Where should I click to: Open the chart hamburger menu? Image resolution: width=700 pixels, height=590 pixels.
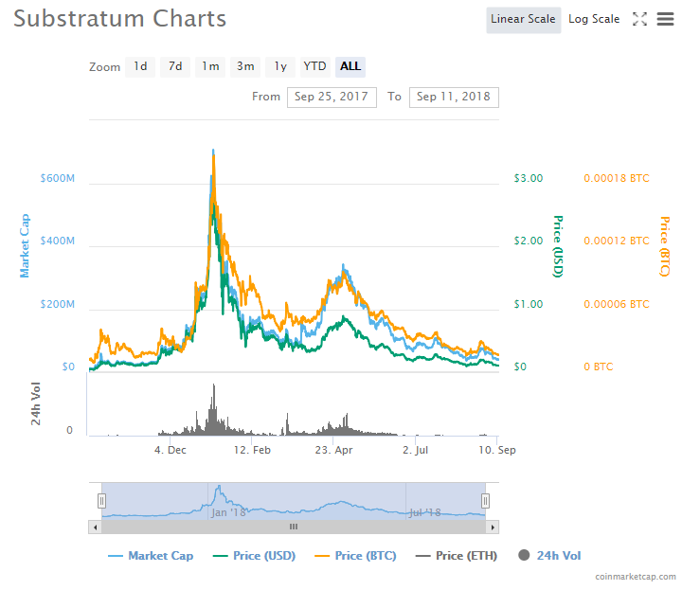[665, 19]
